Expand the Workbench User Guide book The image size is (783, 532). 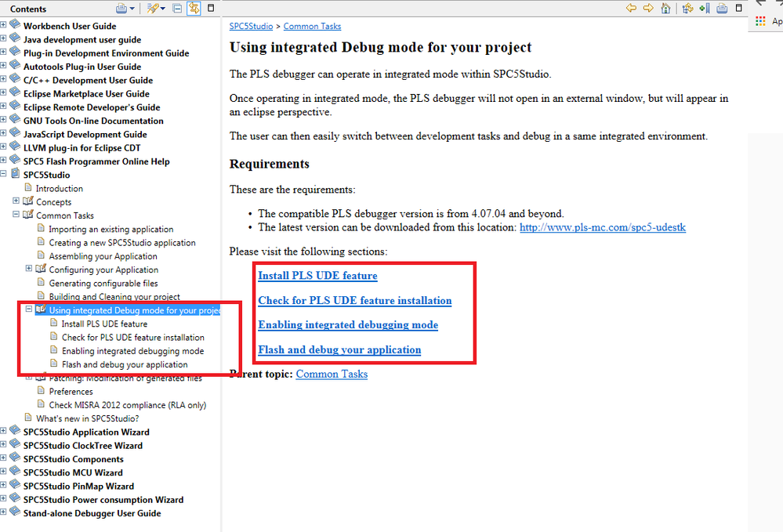(x=3, y=24)
